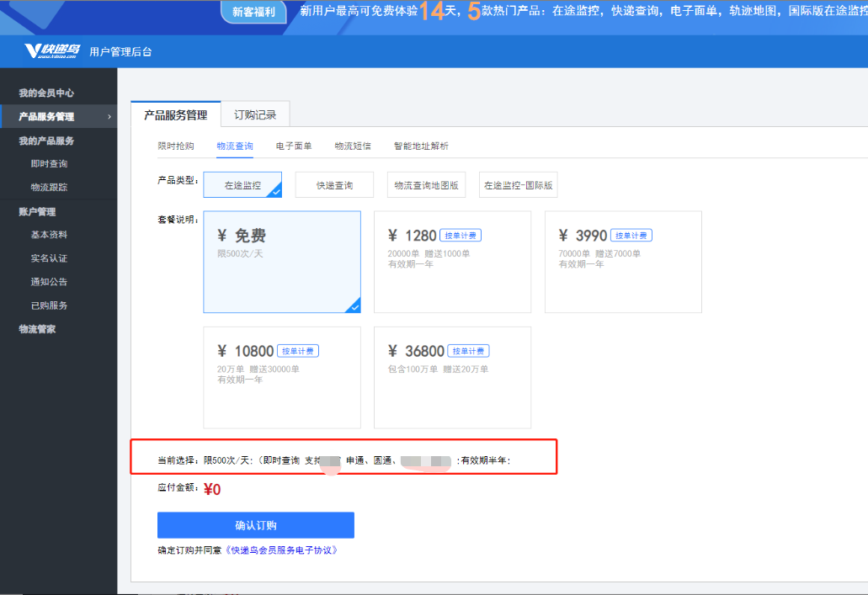Select the ¥3990 package card

[623, 262]
